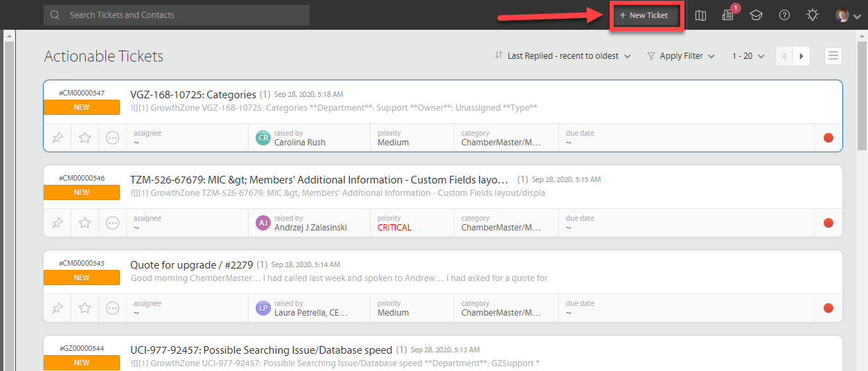
Task: Go to next page of tickets
Action: click(801, 56)
